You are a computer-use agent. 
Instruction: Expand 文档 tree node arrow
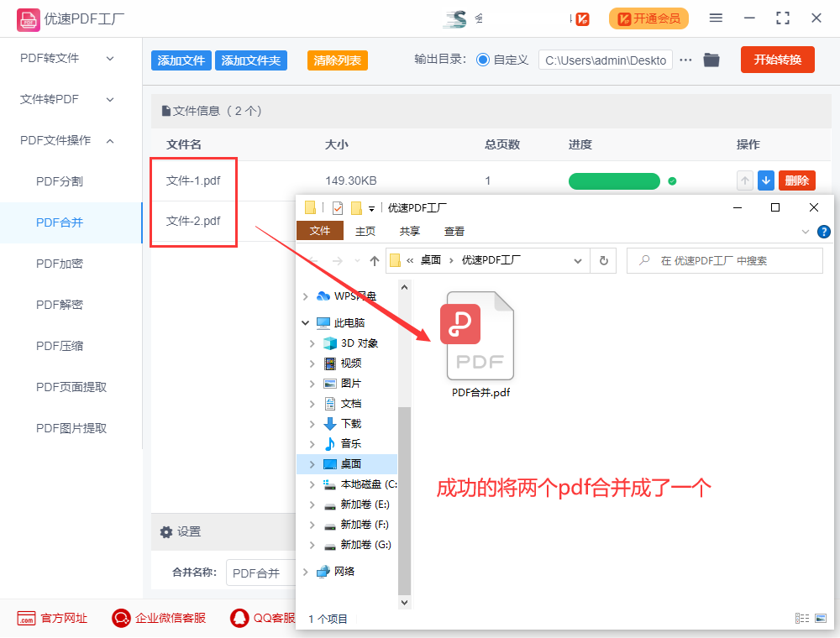(312, 404)
